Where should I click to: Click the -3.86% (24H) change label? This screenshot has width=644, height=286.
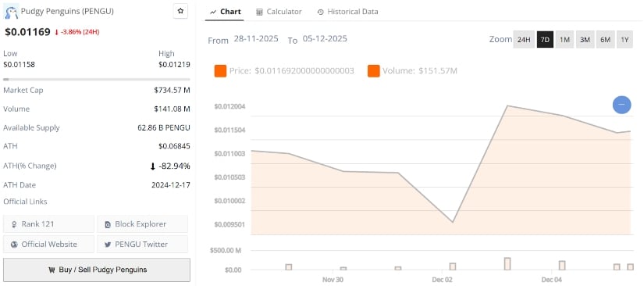[x=76, y=32]
